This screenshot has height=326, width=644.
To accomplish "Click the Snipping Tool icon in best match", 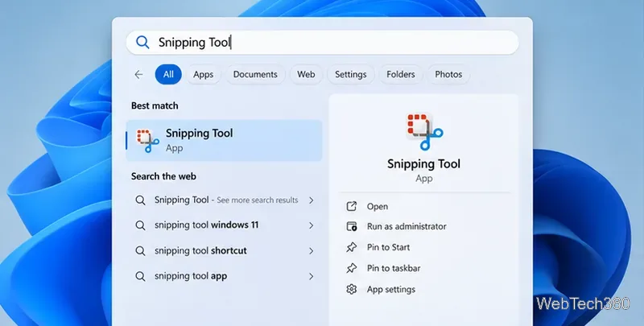I will pos(147,141).
